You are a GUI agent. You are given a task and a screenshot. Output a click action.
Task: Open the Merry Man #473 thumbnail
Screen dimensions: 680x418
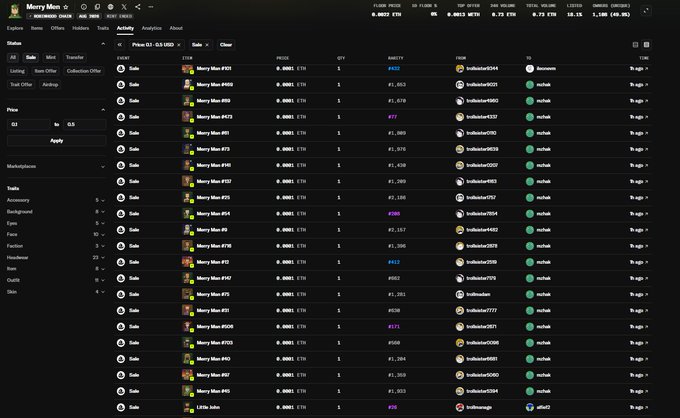click(x=187, y=117)
